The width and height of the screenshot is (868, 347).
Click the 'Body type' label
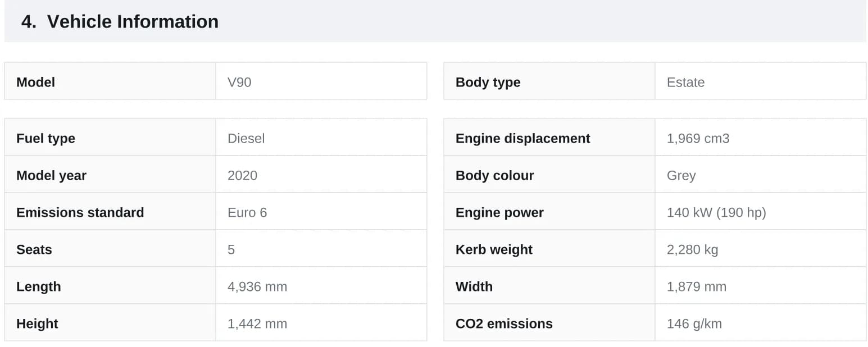(x=488, y=82)
